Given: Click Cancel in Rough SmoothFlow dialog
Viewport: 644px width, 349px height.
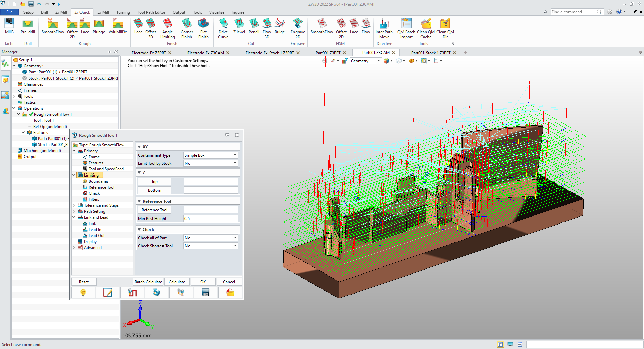Looking at the screenshot, I should tap(229, 282).
